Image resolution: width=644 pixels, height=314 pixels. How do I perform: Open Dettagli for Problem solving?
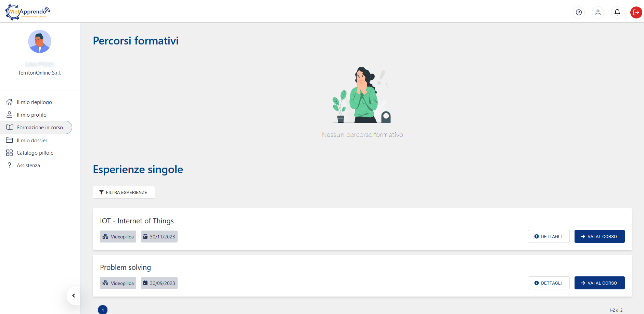pos(549,283)
